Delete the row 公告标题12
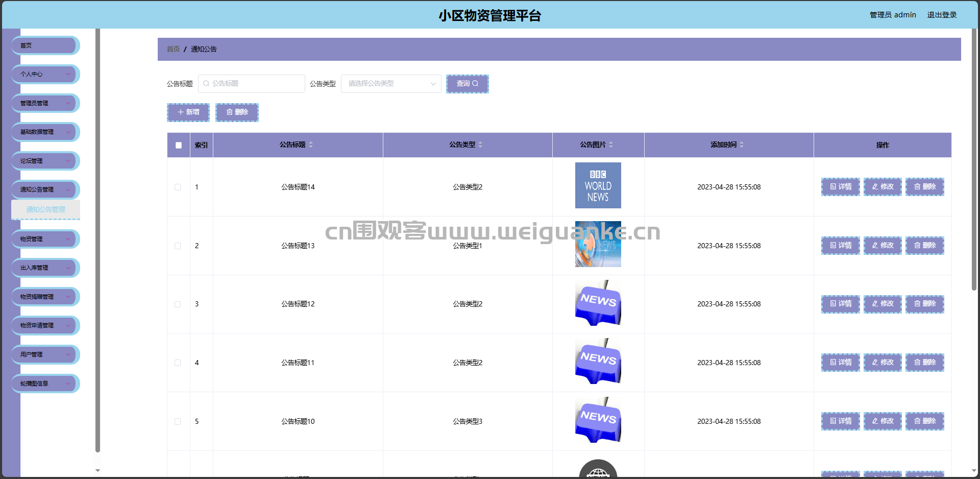The height and width of the screenshot is (479, 980). pos(925,304)
